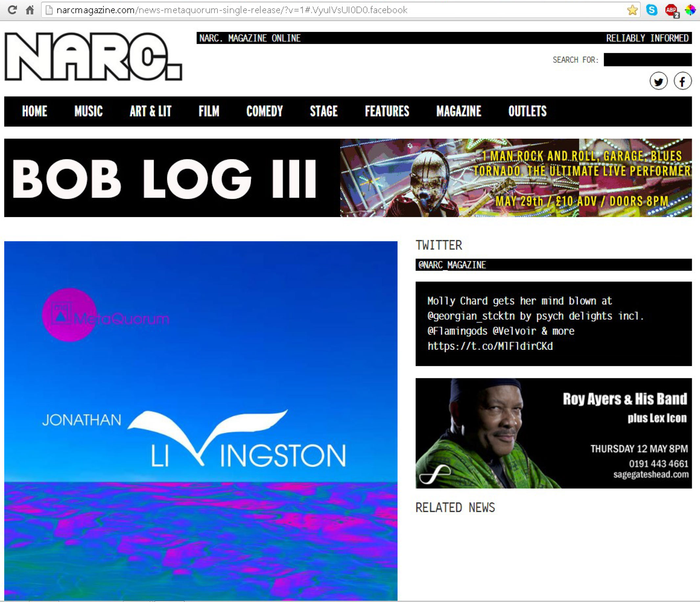700x602 pixels.
Task: Open the COMEDY section
Action: 264,111
